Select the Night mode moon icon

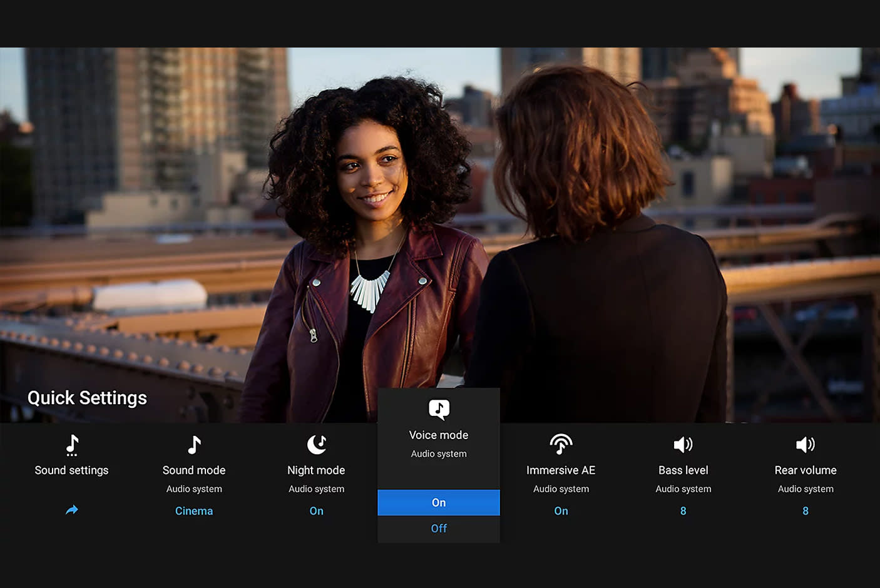[x=317, y=445]
